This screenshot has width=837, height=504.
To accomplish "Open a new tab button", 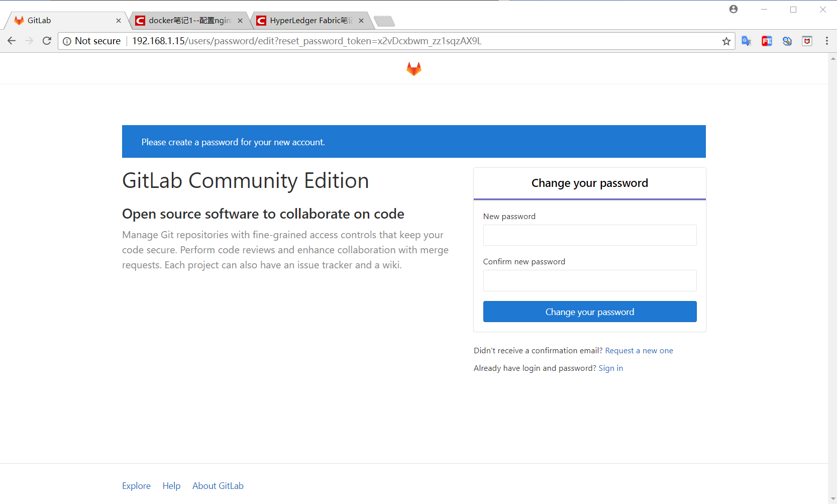I will [384, 21].
